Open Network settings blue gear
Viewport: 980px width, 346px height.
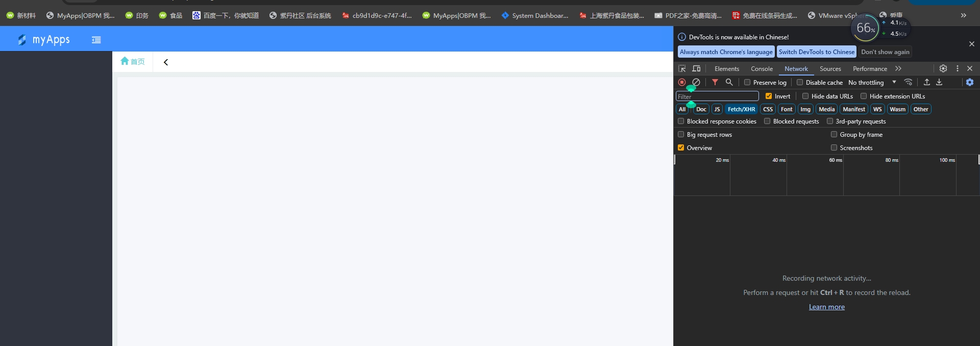coord(970,82)
